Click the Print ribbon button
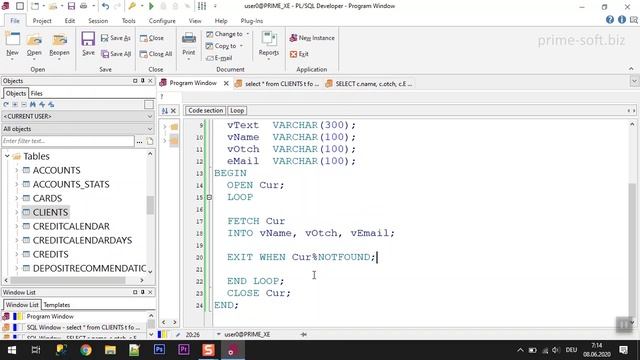Viewport: 640px width, 360px height. pos(189,46)
